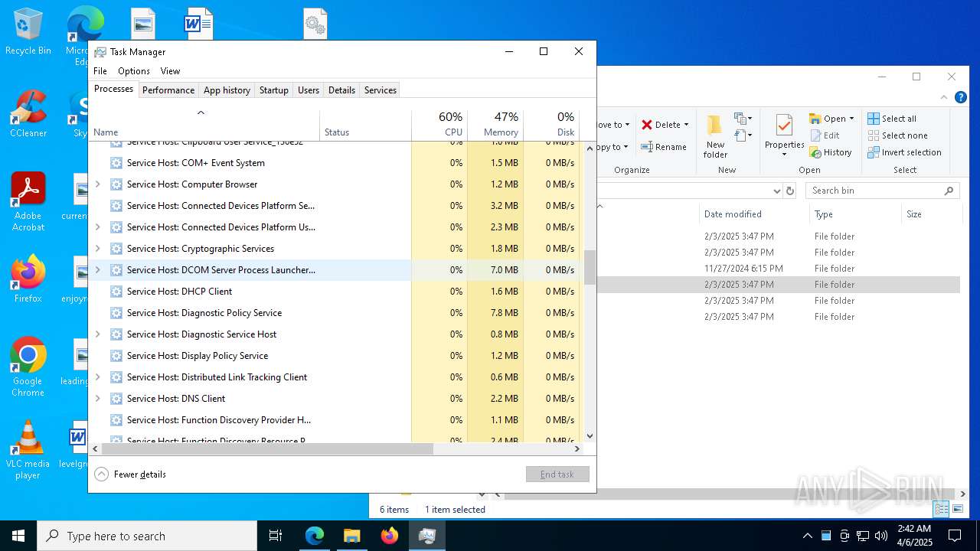Open the Open dropdown arrow in ribbon

point(851,119)
